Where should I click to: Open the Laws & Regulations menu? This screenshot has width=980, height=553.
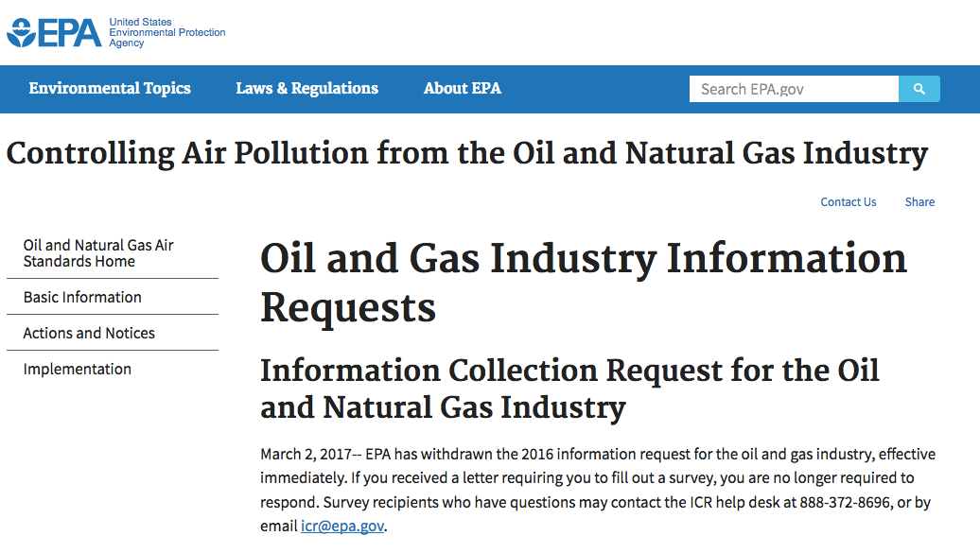(x=306, y=89)
